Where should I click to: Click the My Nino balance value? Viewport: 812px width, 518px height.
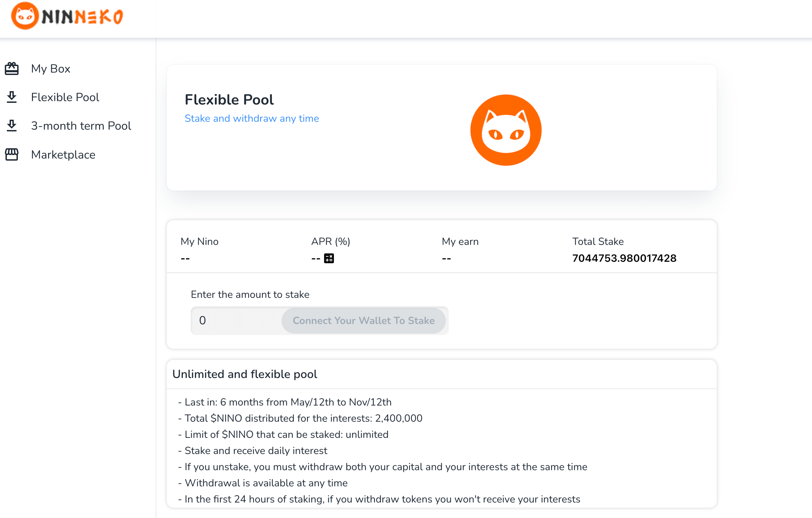(185, 258)
